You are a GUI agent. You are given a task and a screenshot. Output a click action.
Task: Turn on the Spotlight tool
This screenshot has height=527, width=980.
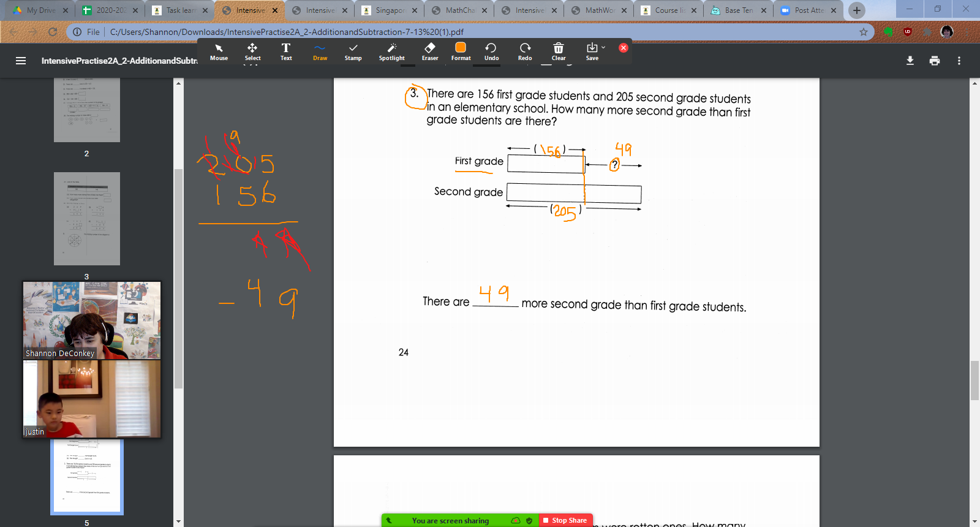(391, 52)
